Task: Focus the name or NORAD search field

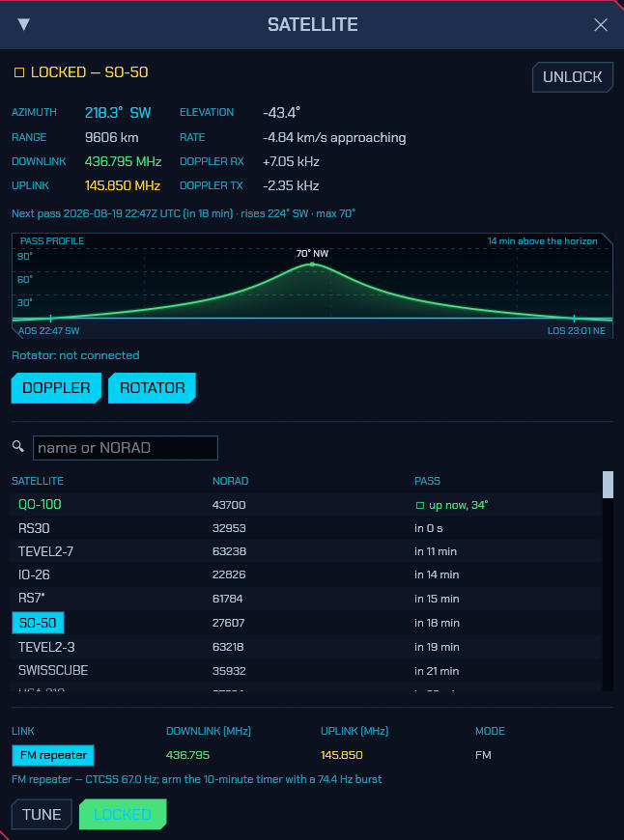Action: [x=126, y=448]
